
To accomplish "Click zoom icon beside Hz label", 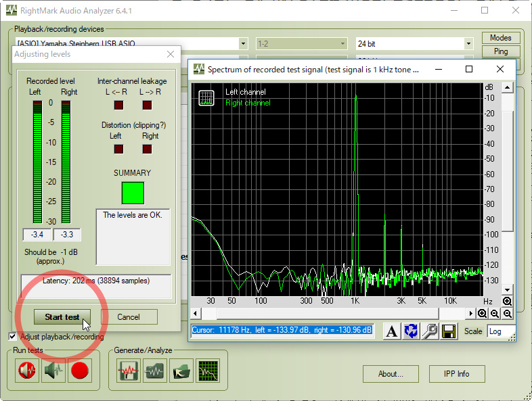I will (507, 301).
